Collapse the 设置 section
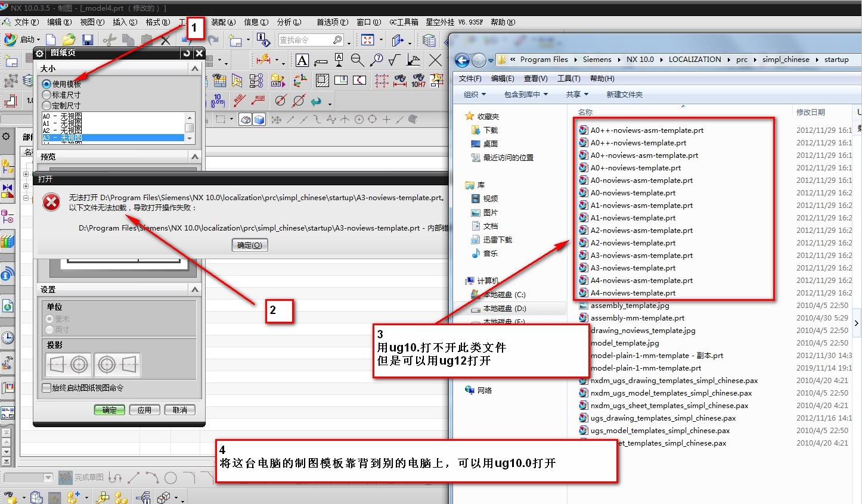 click(195, 289)
